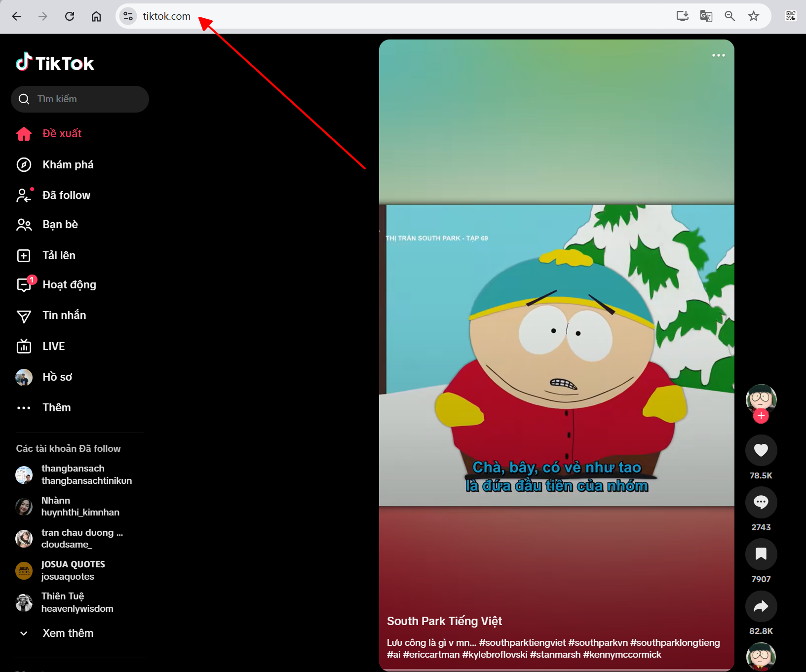Follow the creator with plus badge
This screenshot has height=672, width=806.
click(x=761, y=416)
